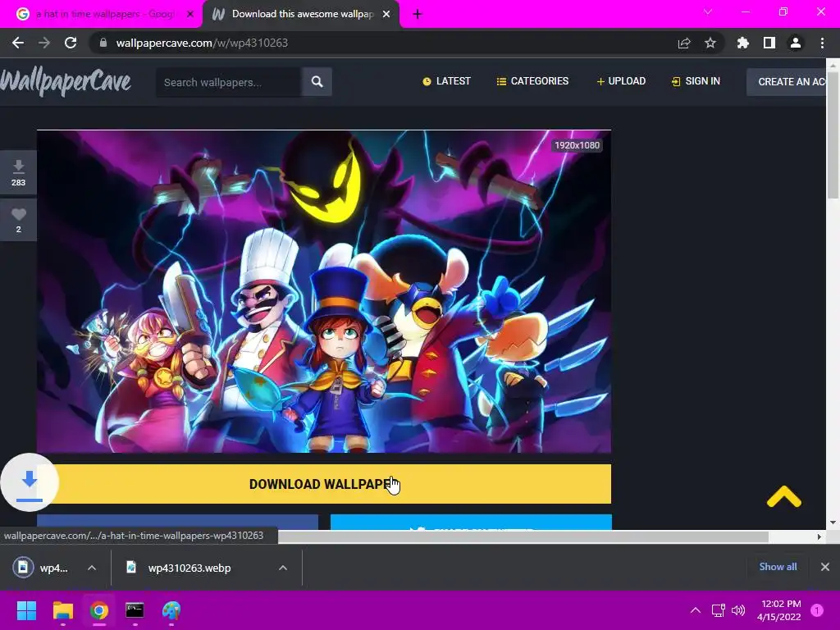Bookmark this page with the star icon

[x=710, y=43]
